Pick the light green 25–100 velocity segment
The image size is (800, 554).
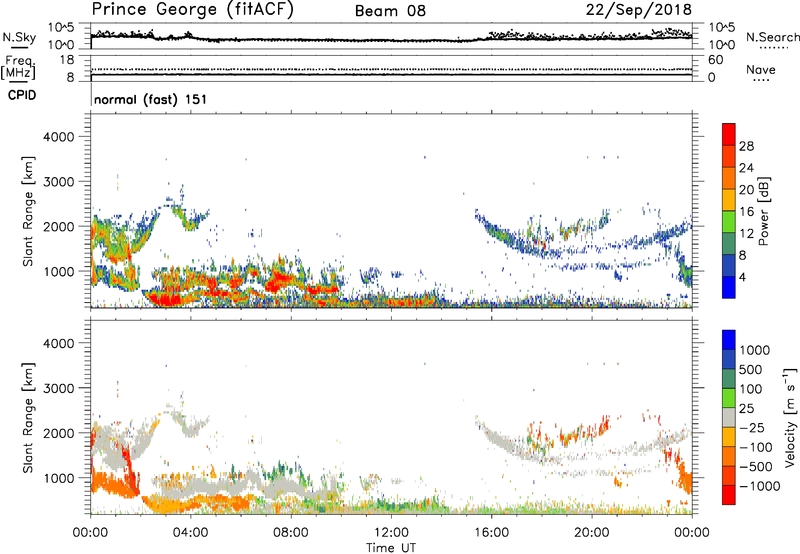pos(729,398)
